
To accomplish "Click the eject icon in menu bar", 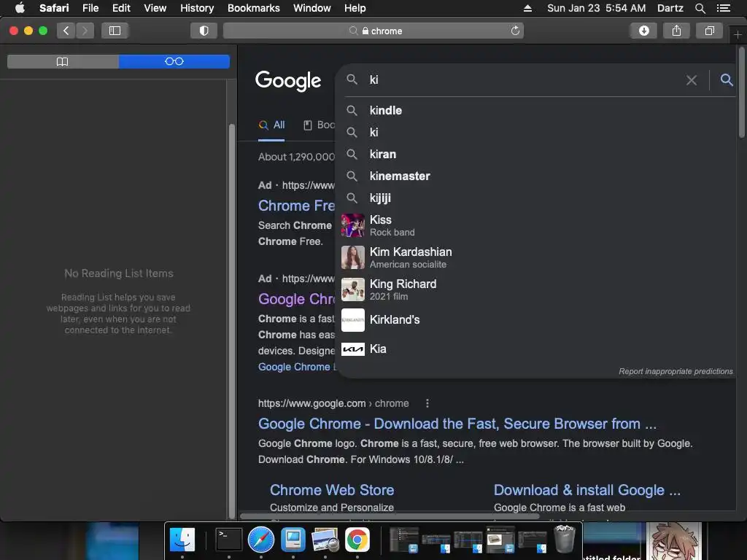I will 527,8.
